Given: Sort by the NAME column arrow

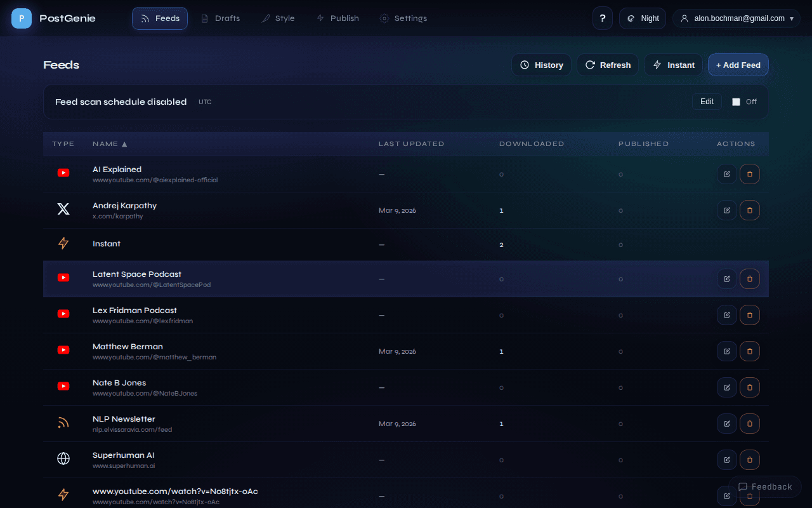Looking at the screenshot, I should pyautogui.click(x=125, y=144).
